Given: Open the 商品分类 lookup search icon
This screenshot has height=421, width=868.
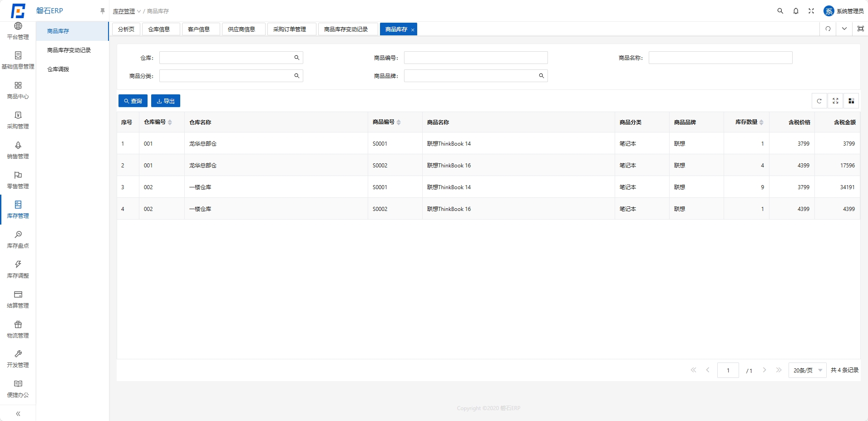Looking at the screenshot, I should click(297, 76).
